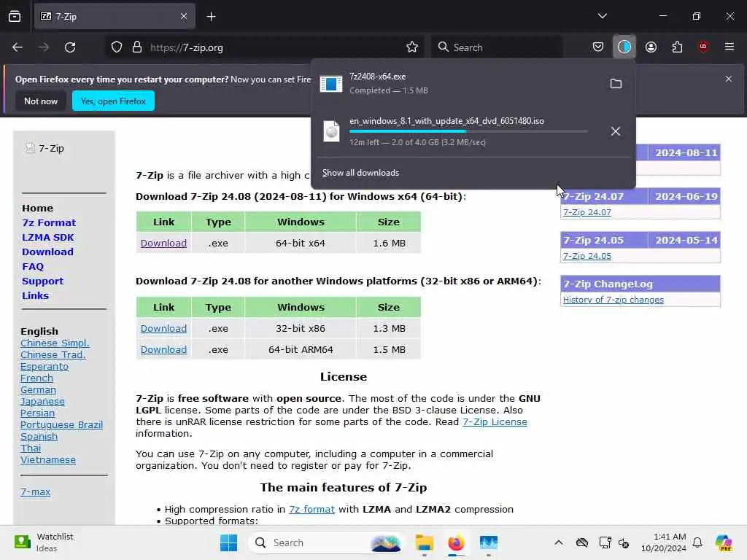Switch language to Thai

coord(31,448)
